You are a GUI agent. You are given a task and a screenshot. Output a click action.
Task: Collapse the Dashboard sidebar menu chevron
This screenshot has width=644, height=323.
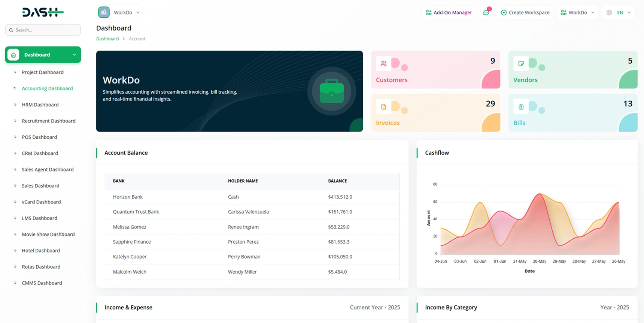tap(74, 55)
